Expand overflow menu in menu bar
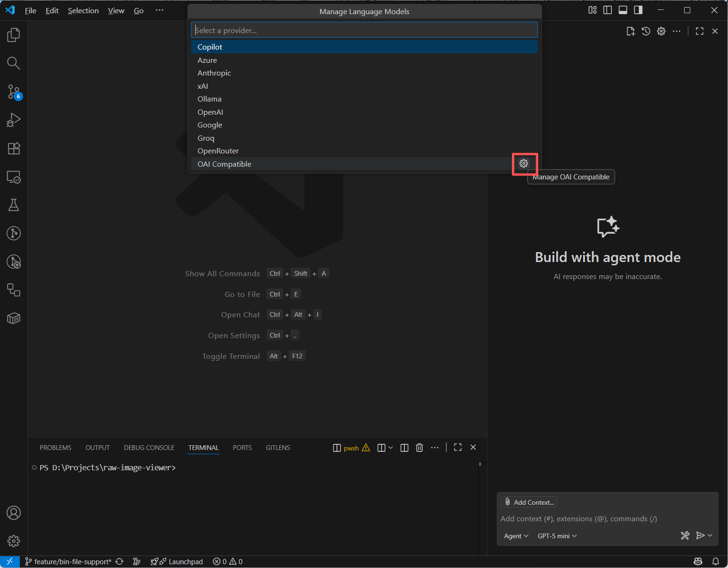This screenshot has width=728, height=568. (x=160, y=10)
